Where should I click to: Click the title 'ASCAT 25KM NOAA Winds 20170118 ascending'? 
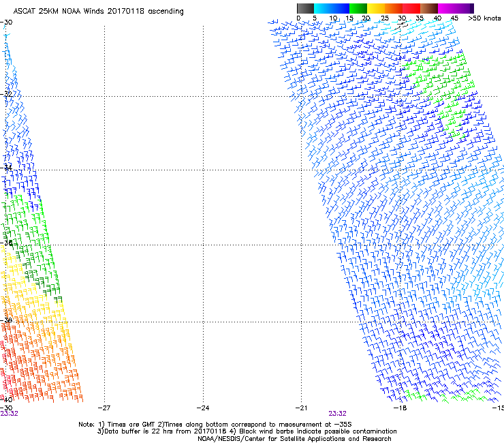tap(98, 12)
